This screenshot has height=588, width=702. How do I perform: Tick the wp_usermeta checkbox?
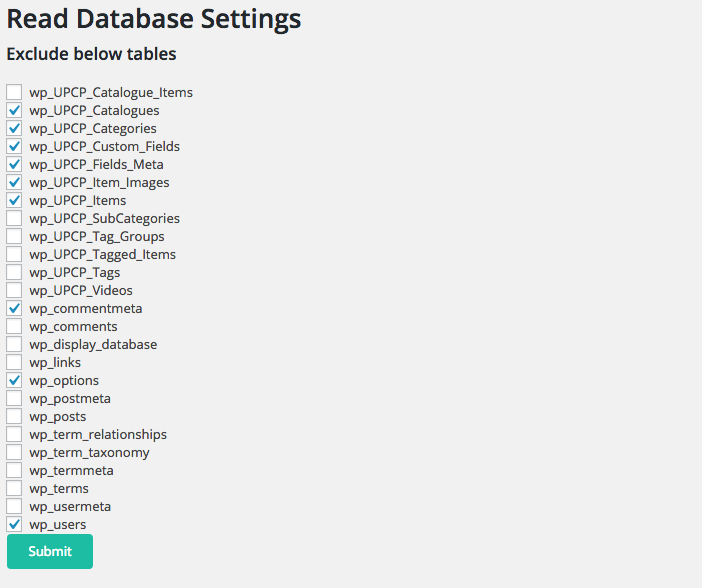tap(14, 506)
